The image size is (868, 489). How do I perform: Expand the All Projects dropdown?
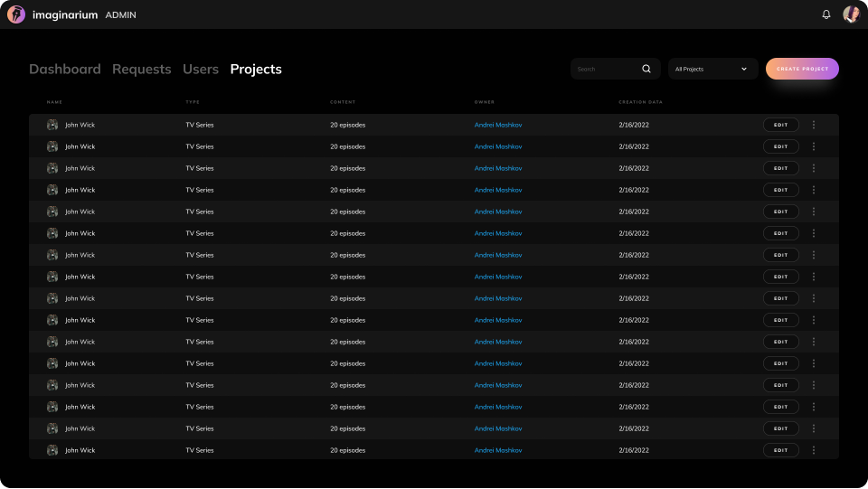(x=712, y=69)
